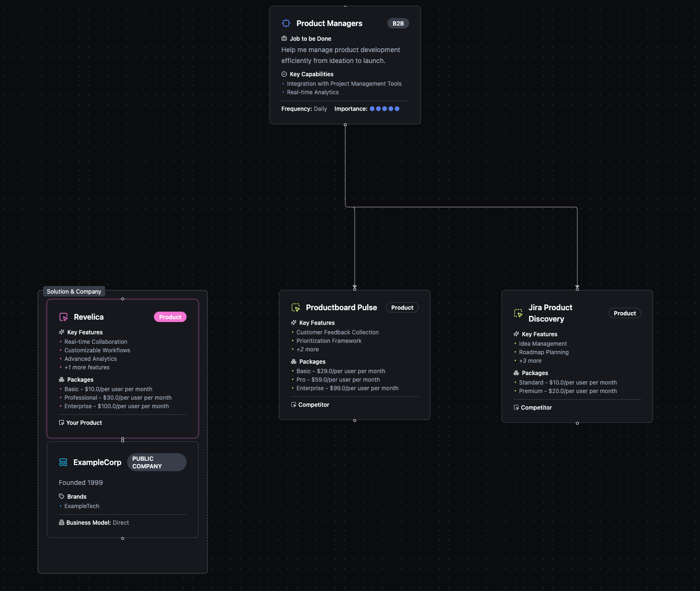
Task: Click the Packages icon in Productboard Pulse
Action: pyautogui.click(x=294, y=361)
